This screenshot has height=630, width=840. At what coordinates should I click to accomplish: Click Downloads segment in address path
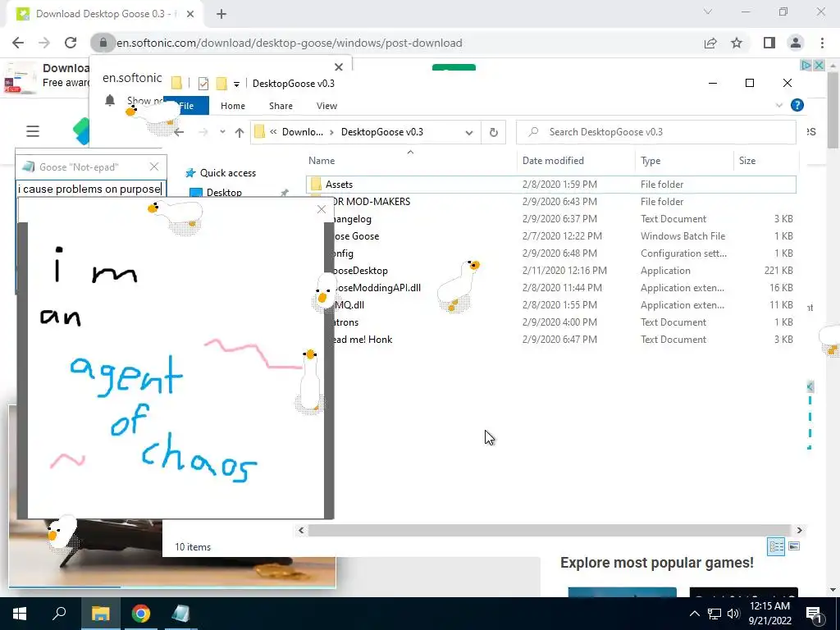pyautogui.click(x=302, y=132)
